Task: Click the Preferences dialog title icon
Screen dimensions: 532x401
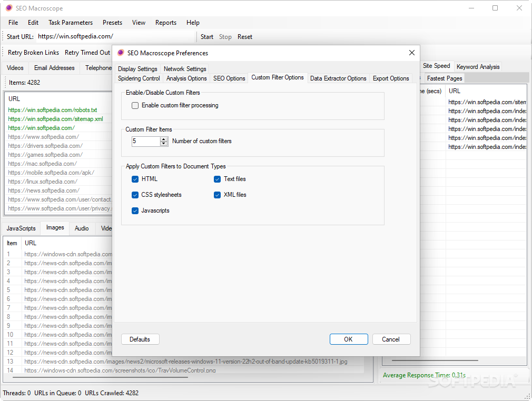Action: [x=121, y=53]
